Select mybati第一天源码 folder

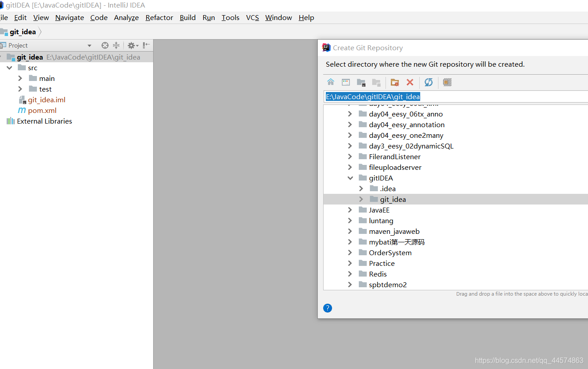pyautogui.click(x=397, y=242)
